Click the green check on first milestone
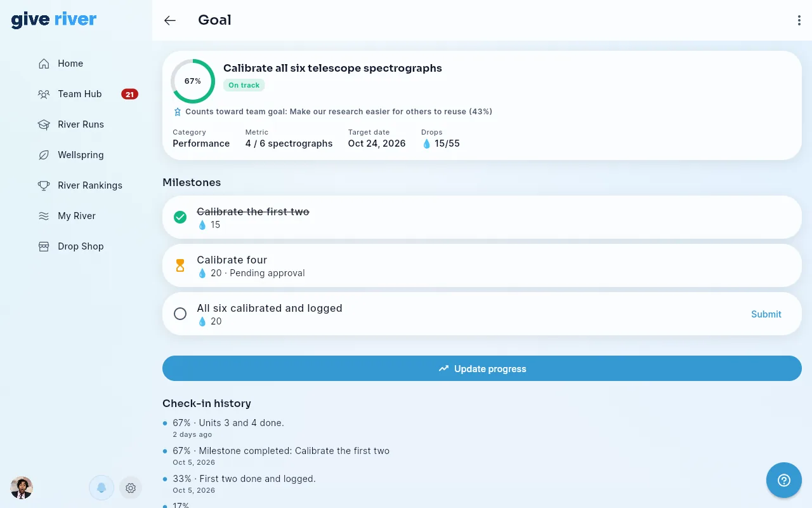The image size is (812, 508). 180,217
